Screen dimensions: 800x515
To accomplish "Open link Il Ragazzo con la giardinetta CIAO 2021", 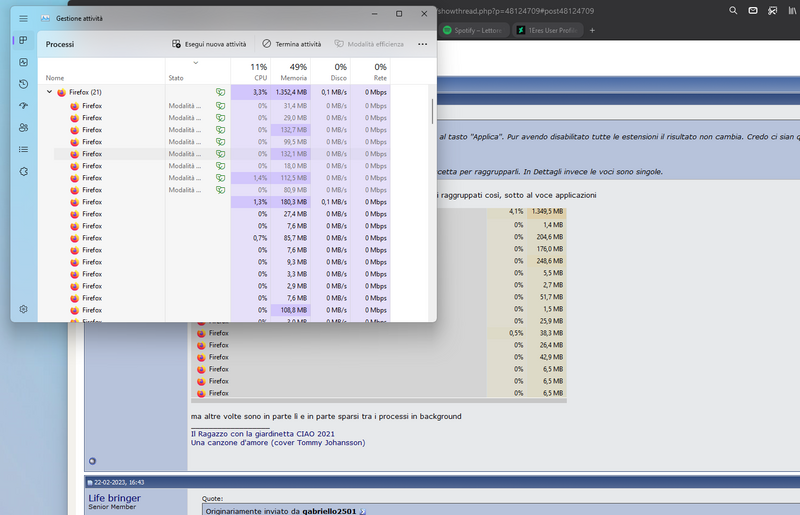I will coord(263,434).
